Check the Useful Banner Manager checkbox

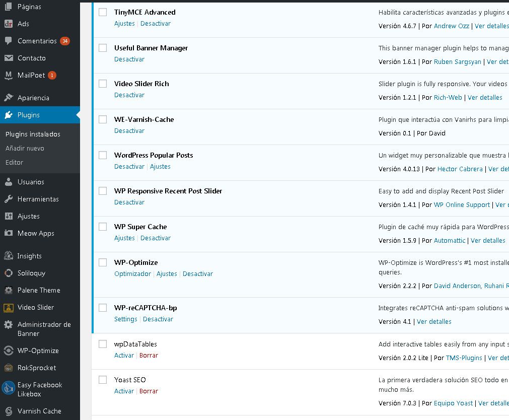pos(103,48)
